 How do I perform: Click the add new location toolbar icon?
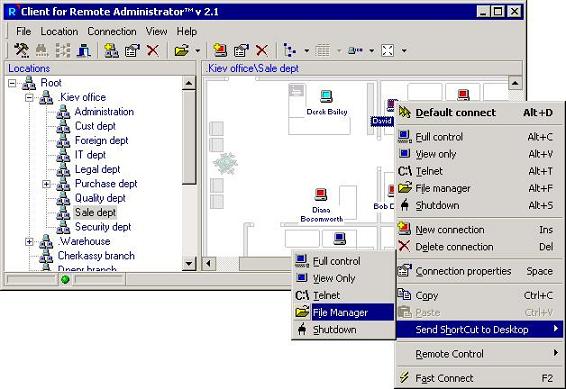(112, 50)
